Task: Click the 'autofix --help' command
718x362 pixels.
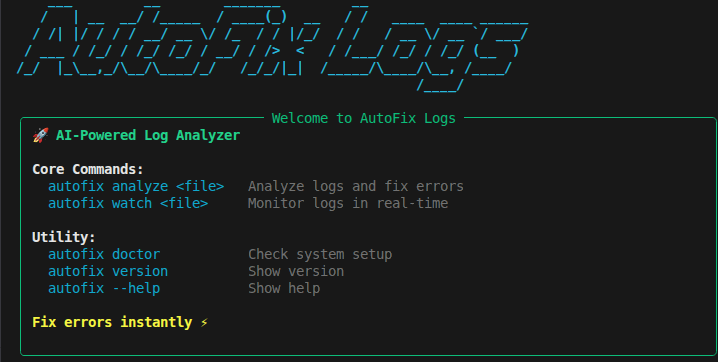Action: click(x=104, y=288)
